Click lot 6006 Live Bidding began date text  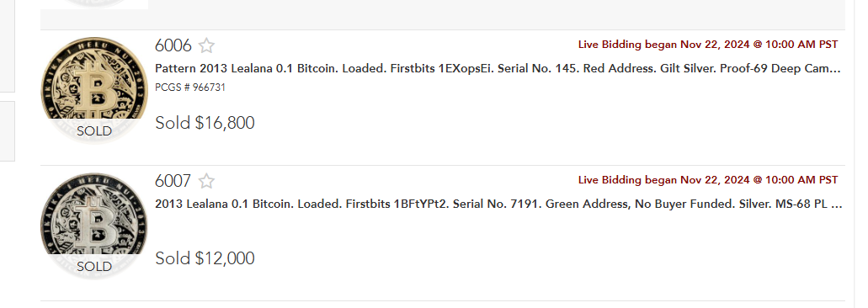pos(708,45)
